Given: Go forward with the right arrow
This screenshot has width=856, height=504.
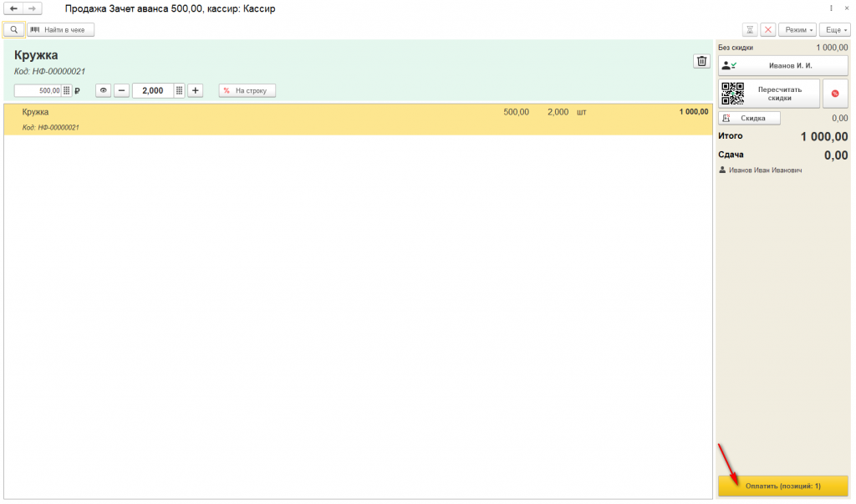Looking at the screenshot, I should (33, 8).
